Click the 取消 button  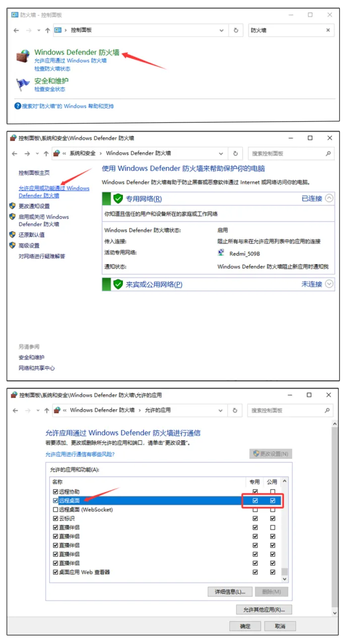click(x=280, y=626)
